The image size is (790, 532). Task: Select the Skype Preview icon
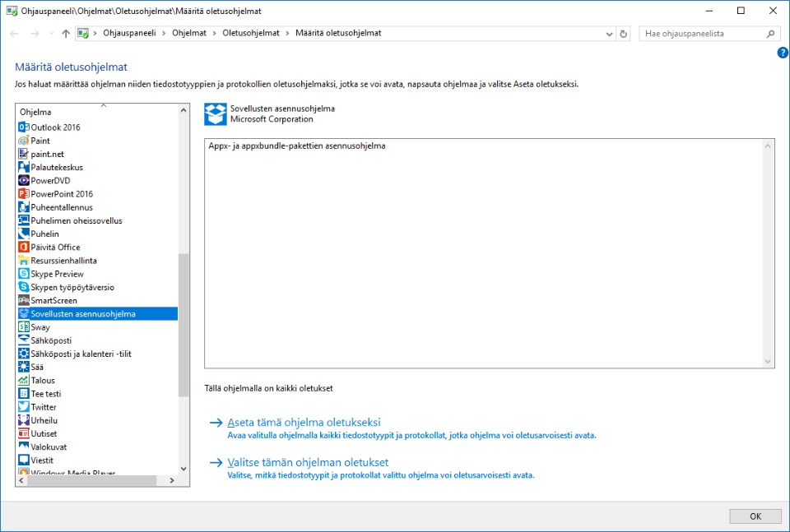click(23, 274)
